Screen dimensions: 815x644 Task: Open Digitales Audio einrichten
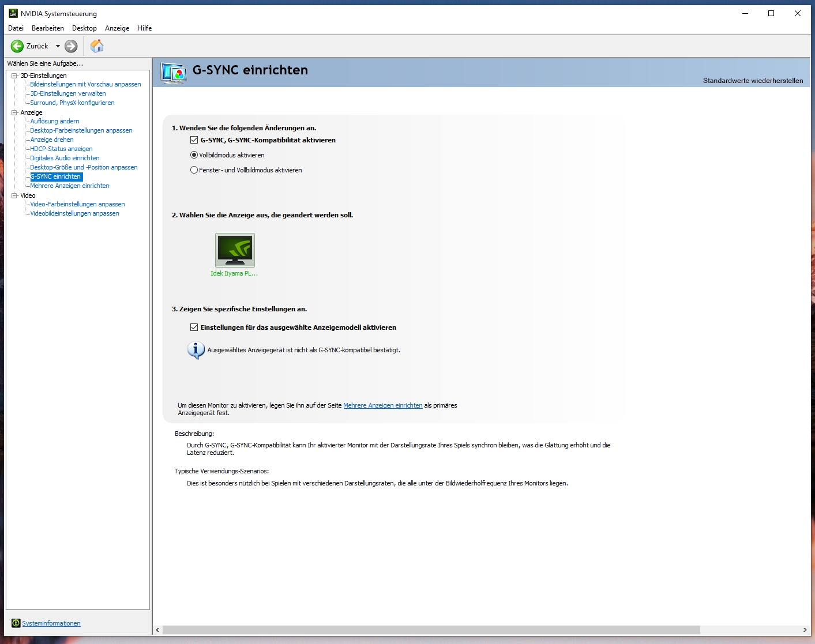tap(65, 158)
